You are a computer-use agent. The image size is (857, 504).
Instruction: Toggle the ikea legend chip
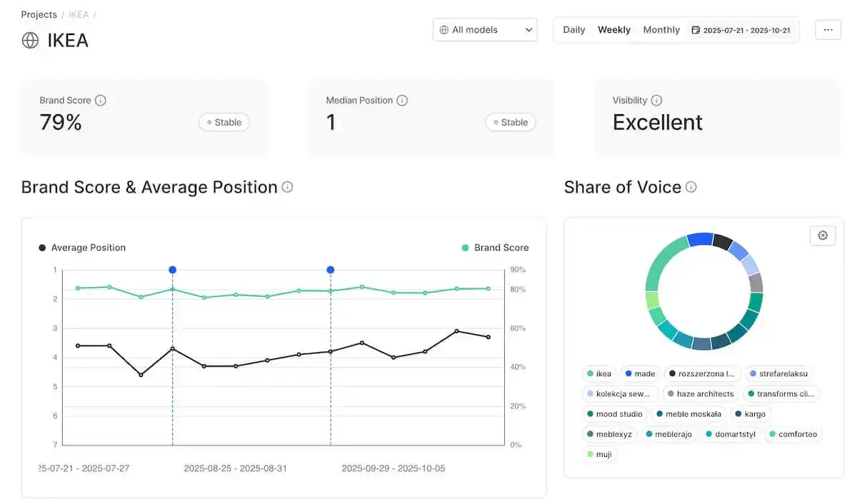599,373
